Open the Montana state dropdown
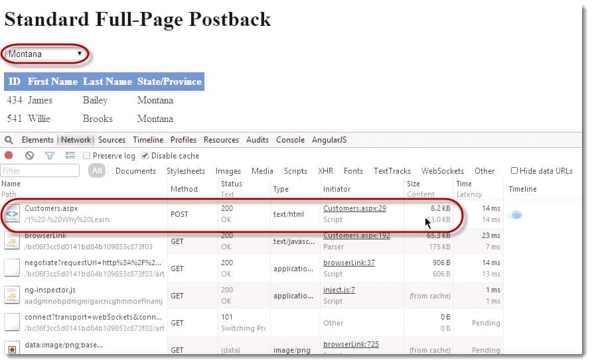Screen dimensions: 592x364 tap(45, 54)
